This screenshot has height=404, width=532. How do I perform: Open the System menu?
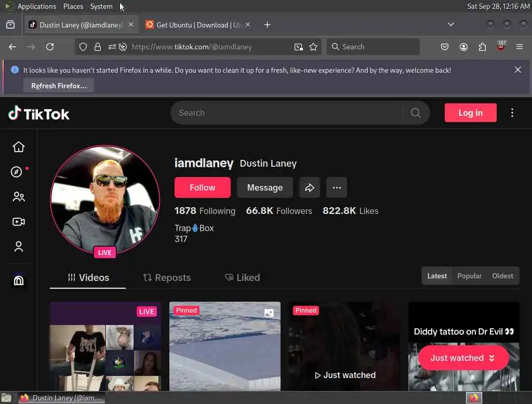coord(101,6)
